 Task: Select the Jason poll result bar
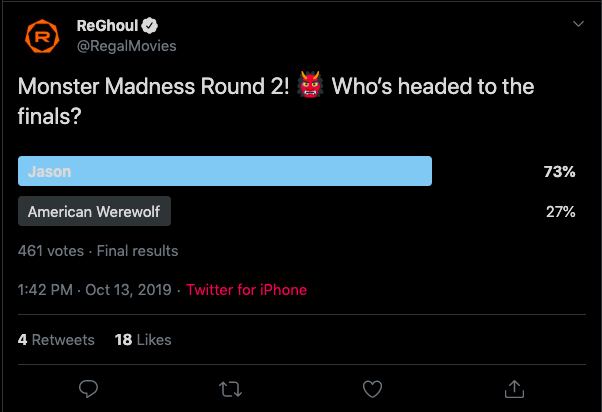click(225, 171)
